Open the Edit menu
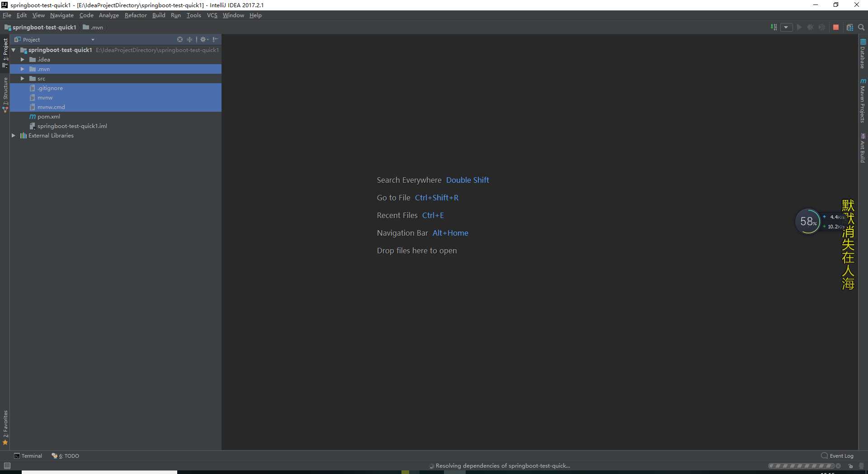This screenshot has width=868, height=474. [22, 15]
